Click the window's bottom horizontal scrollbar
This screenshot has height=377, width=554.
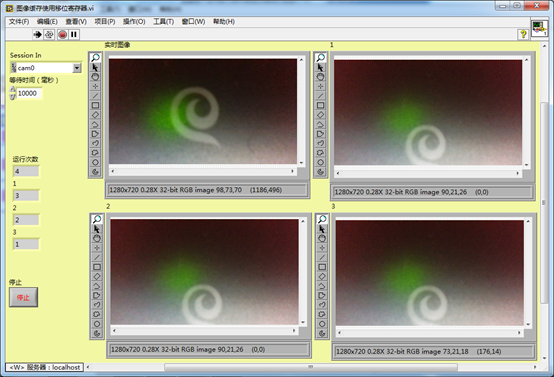pos(311,367)
